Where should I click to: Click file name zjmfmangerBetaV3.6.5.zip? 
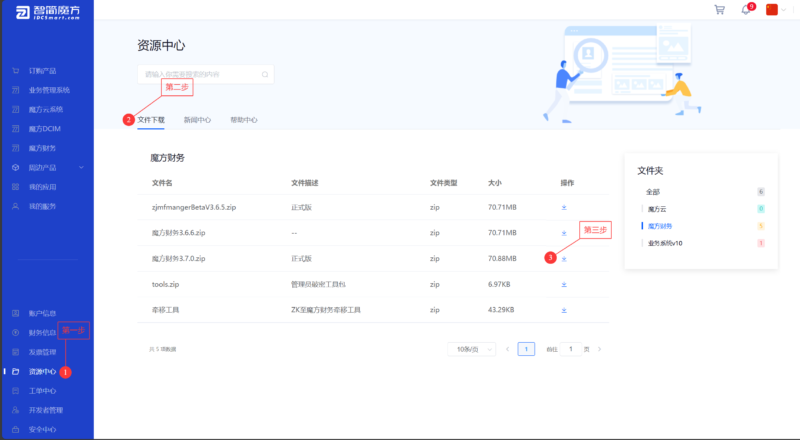[x=194, y=207]
